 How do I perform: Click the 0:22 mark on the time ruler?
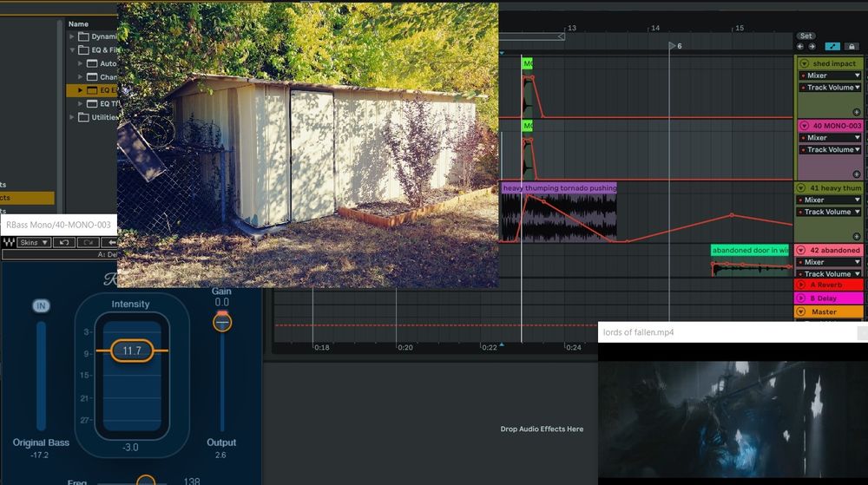click(489, 347)
